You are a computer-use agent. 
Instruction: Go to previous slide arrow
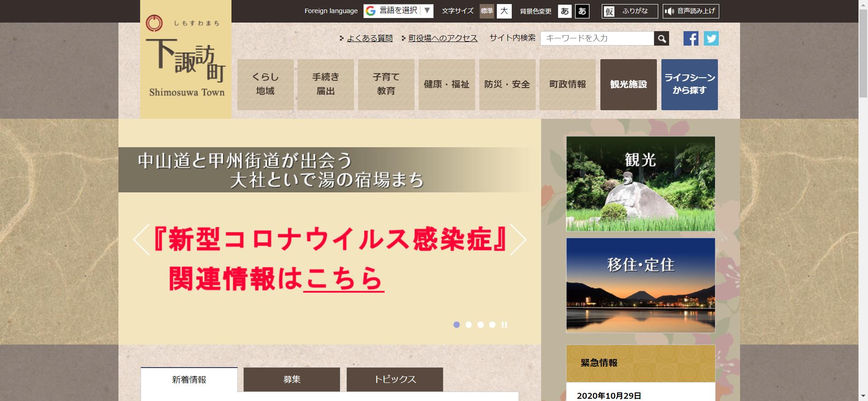click(142, 239)
